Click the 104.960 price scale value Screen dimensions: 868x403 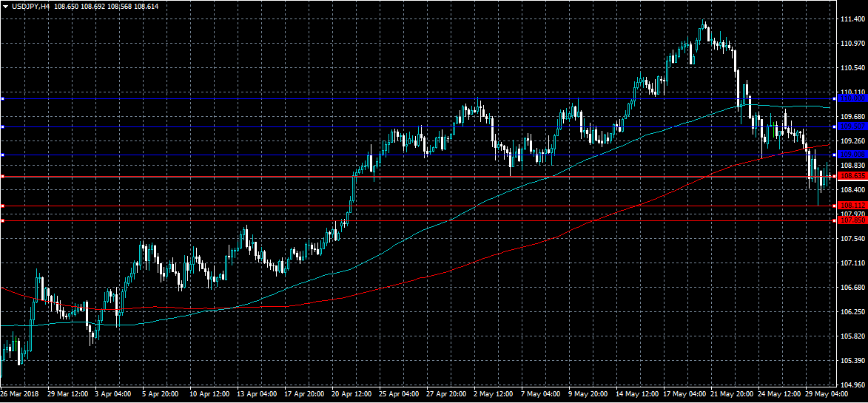coord(852,385)
